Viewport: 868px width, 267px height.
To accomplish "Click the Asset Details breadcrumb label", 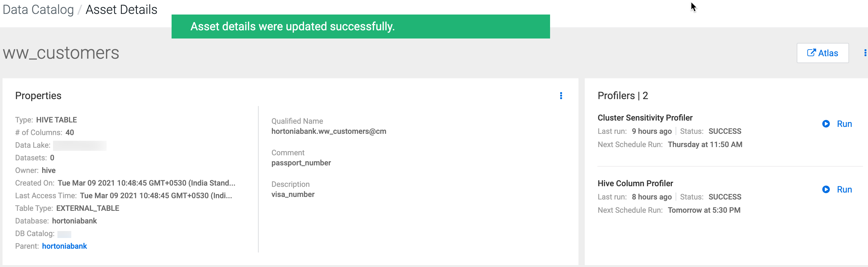I will 121,9.
